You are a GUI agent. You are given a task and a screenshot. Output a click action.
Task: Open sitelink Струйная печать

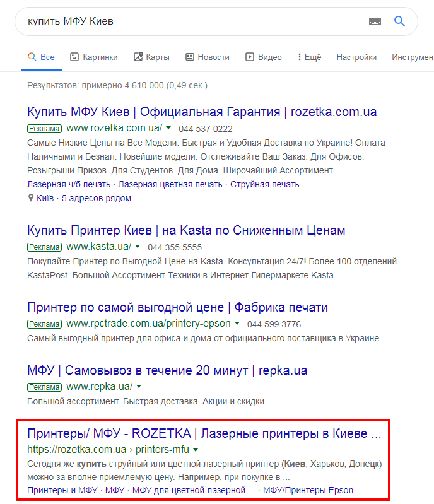click(264, 184)
